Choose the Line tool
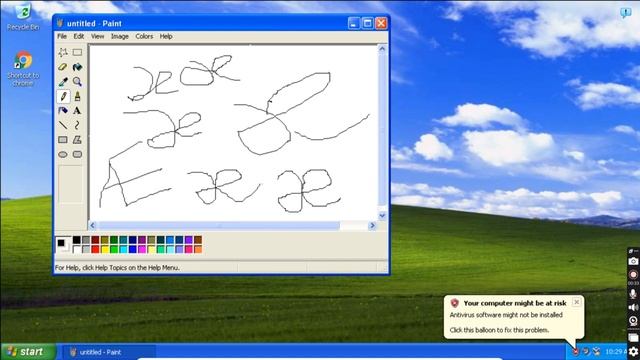640x360 pixels. [x=63, y=125]
